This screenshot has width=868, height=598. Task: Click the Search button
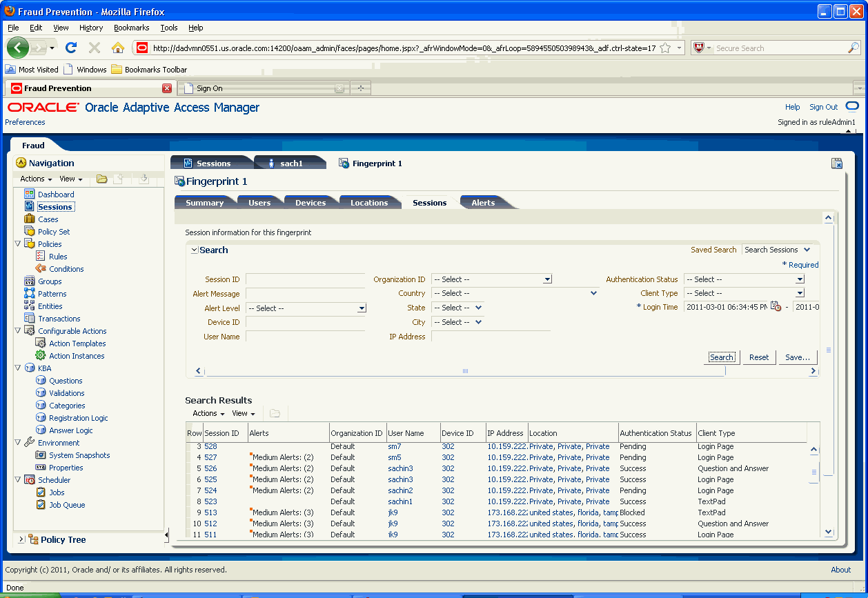[722, 357]
